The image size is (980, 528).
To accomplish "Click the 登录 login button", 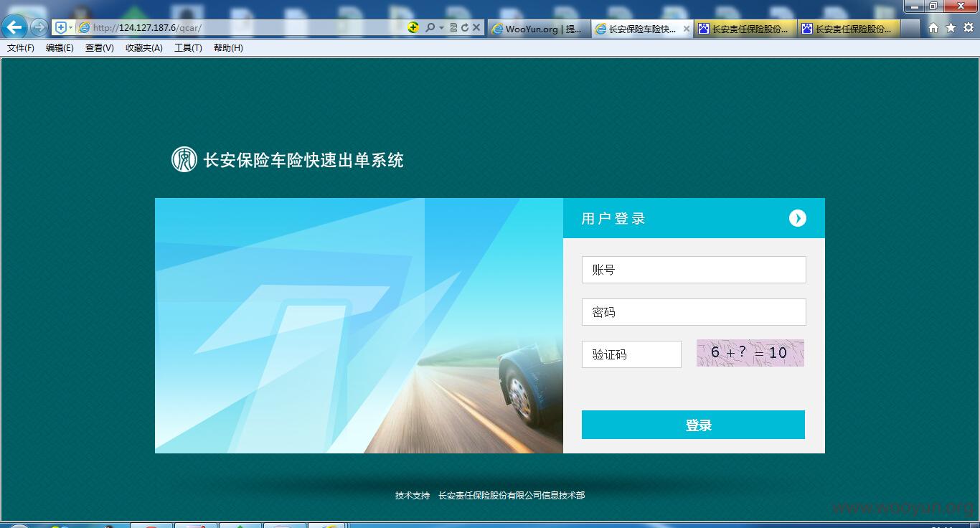I will tap(693, 425).
